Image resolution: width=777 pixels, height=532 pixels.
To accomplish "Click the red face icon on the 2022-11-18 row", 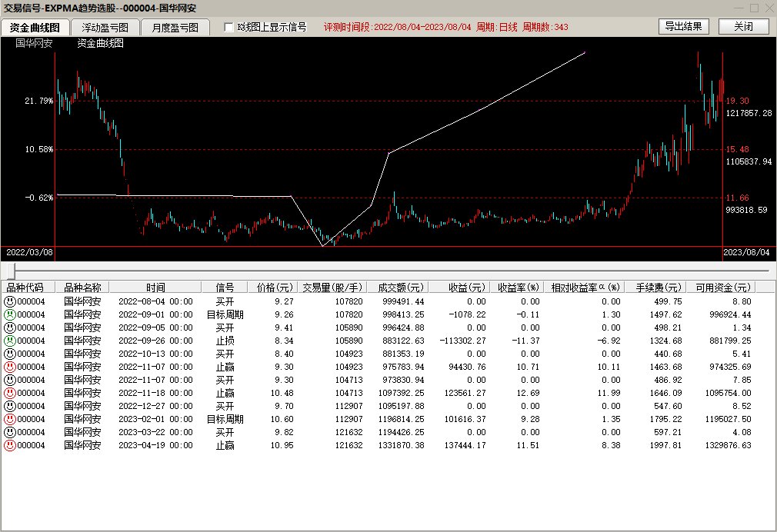I will (10, 393).
